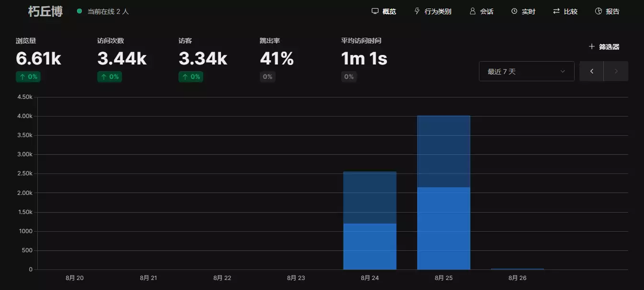
Task: Click the plus icon for 筛选器
Action: click(x=591, y=46)
